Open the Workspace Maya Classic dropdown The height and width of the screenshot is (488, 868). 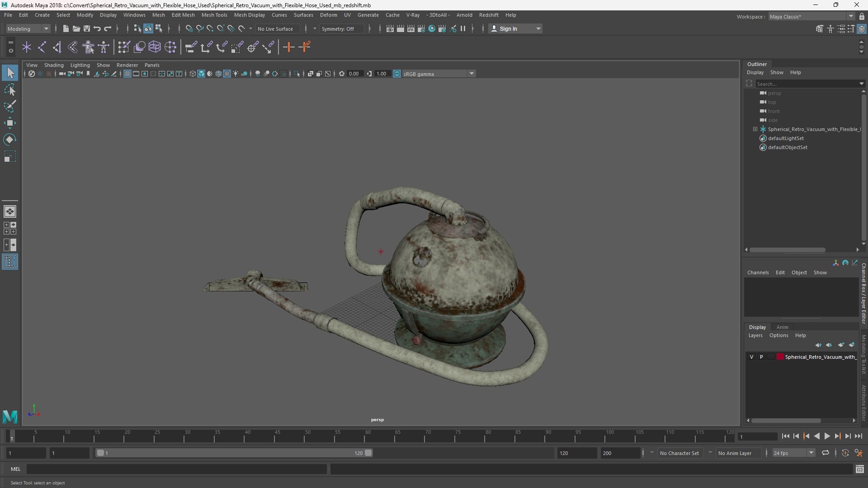point(811,17)
